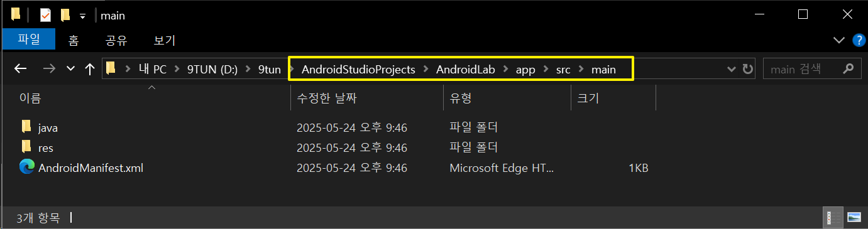
Task: Select the res folder
Action: pos(45,148)
